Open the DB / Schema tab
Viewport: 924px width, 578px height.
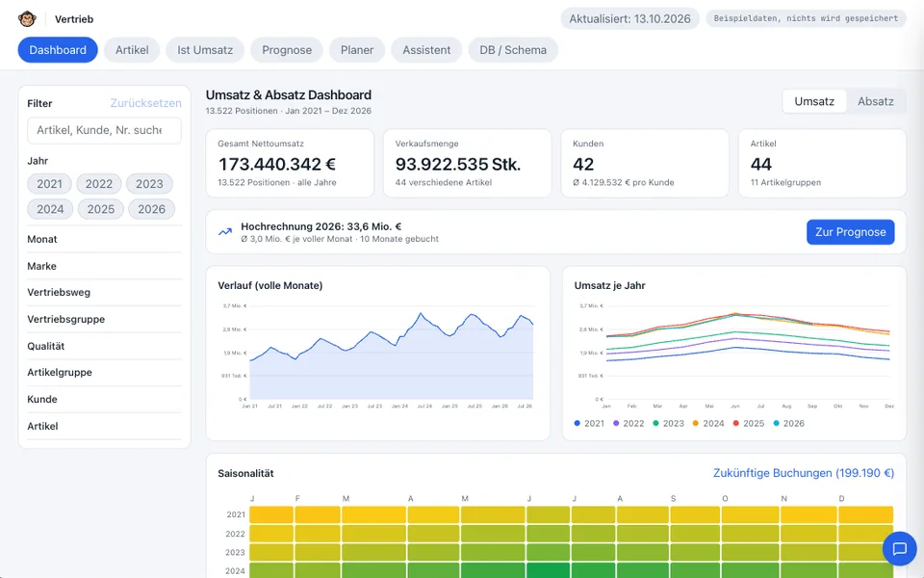pos(513,50)
